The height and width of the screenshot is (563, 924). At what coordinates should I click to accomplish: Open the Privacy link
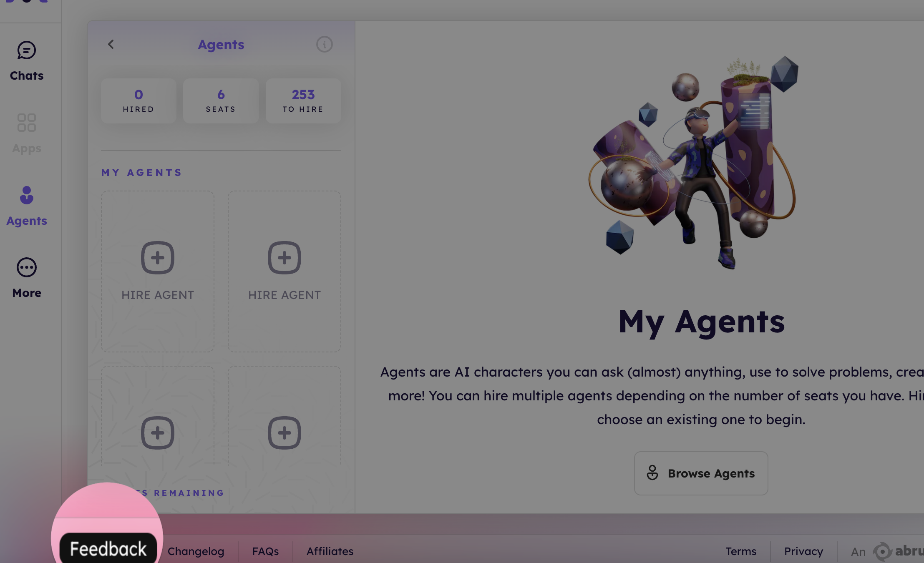pos(803,551)
